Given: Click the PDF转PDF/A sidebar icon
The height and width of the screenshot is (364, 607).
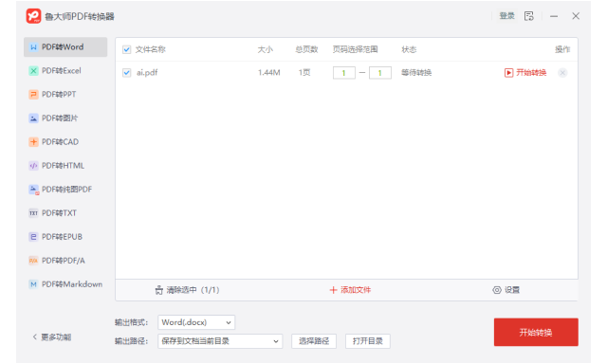Looking at the screenshot, I should (34, 261).
